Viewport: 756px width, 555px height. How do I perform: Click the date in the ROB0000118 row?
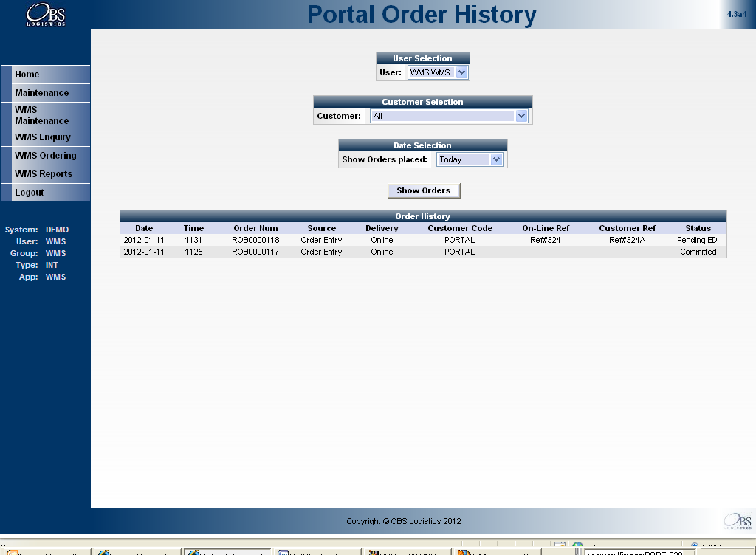point(144,240)
